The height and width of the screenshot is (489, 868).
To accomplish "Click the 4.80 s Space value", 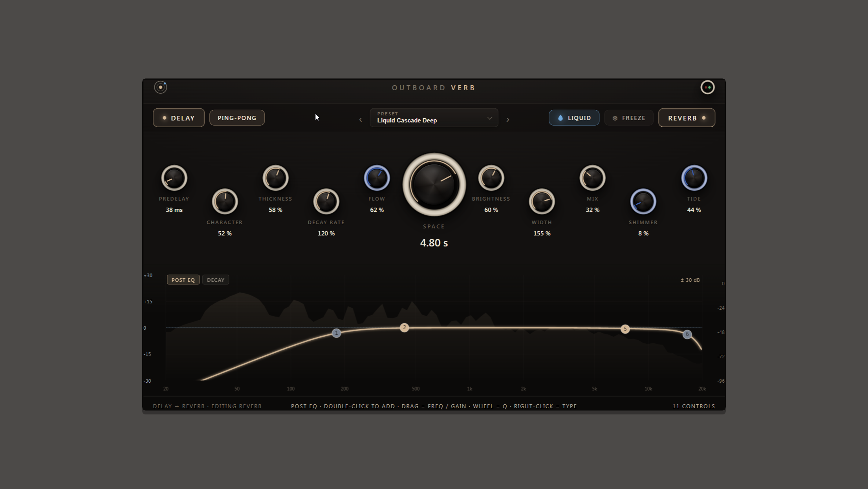I will click(434, 243).
